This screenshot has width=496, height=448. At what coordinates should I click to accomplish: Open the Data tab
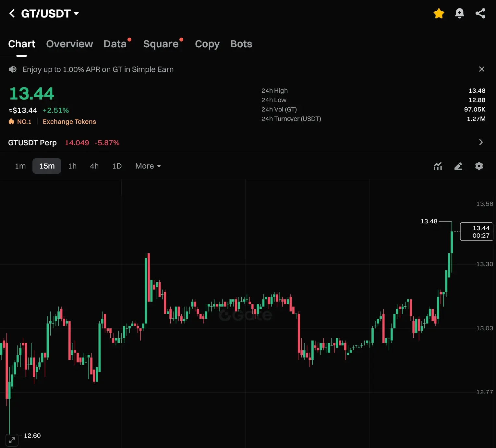pos(115,44)
